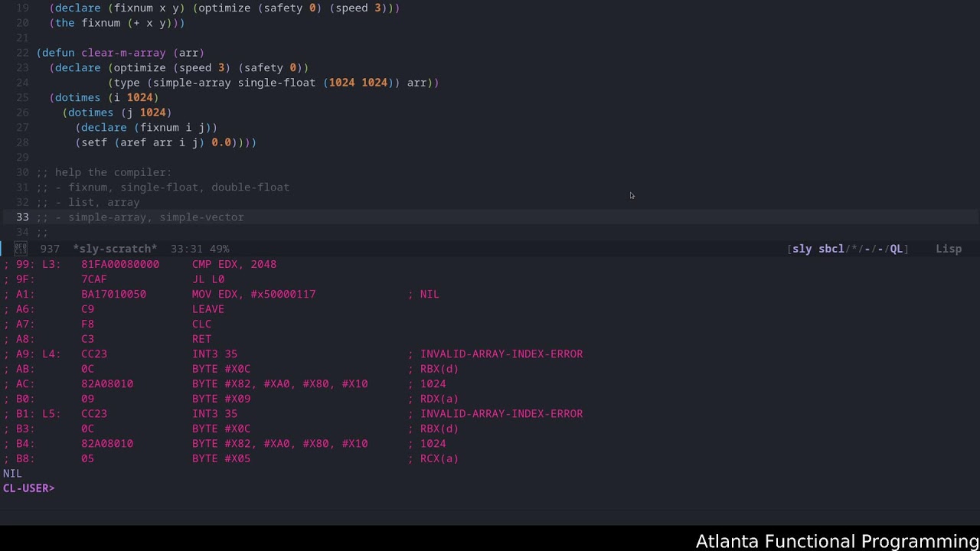Click the QL package indicator in modeline

[x=896, y=249]
